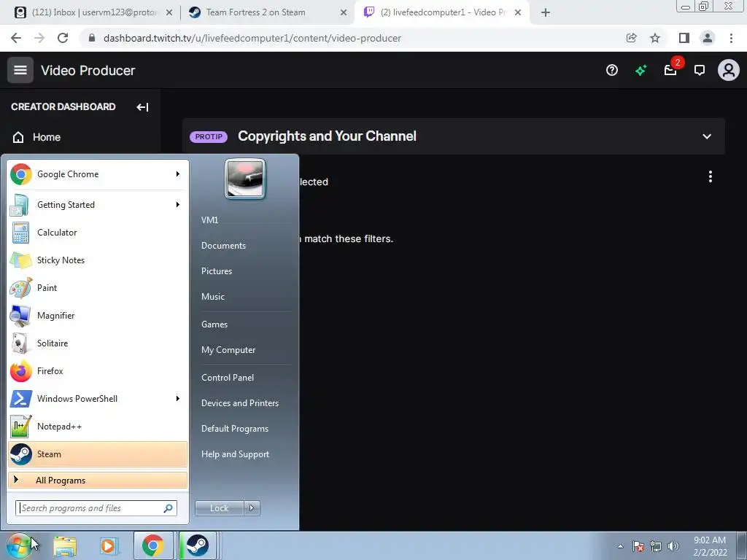Viewport: 747px width, 560px height.
Task: Open Control Panel
Action: click(228, 378)
